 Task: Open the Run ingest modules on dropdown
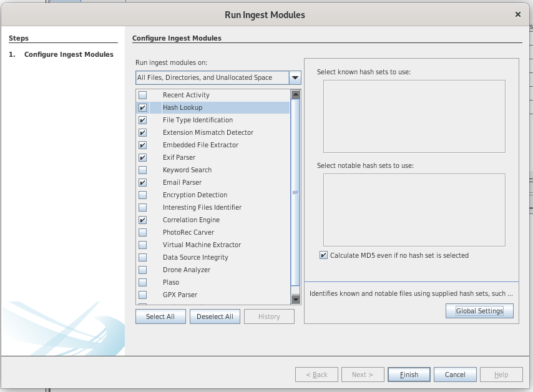[x=212, y=78]
